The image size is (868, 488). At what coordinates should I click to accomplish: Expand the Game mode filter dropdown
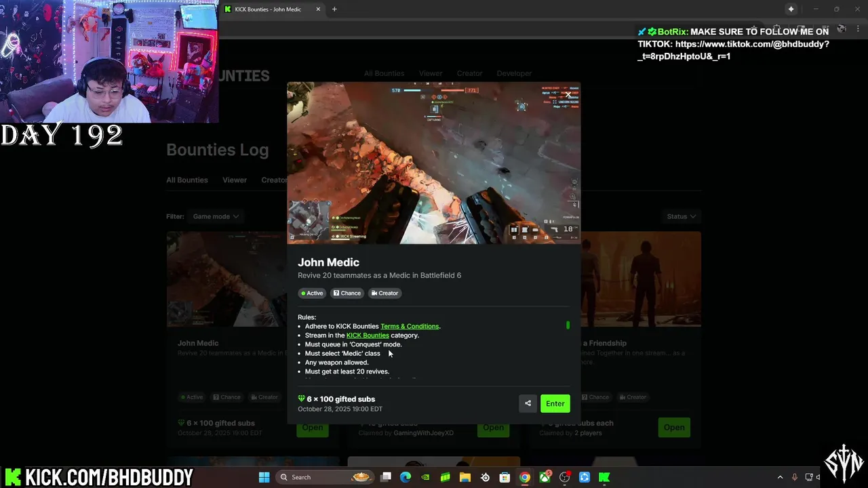216,216
